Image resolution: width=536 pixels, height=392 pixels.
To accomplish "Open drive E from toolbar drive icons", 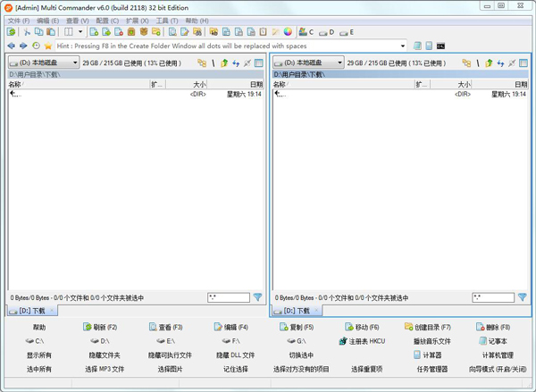I will 347,32.
